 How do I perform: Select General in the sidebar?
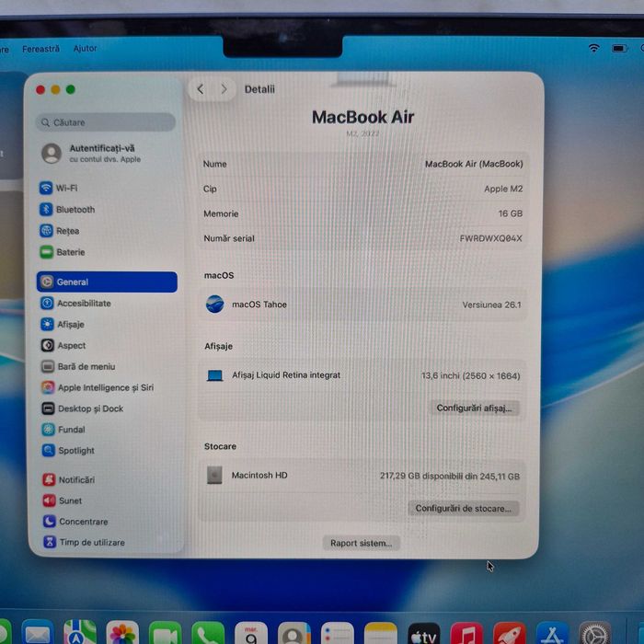point(107,282)
